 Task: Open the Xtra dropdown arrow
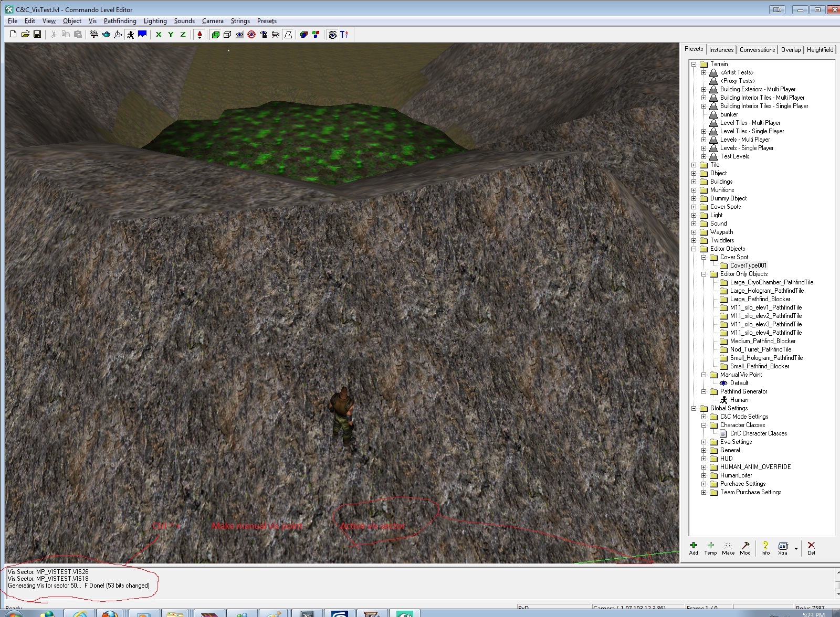(796, 549)
